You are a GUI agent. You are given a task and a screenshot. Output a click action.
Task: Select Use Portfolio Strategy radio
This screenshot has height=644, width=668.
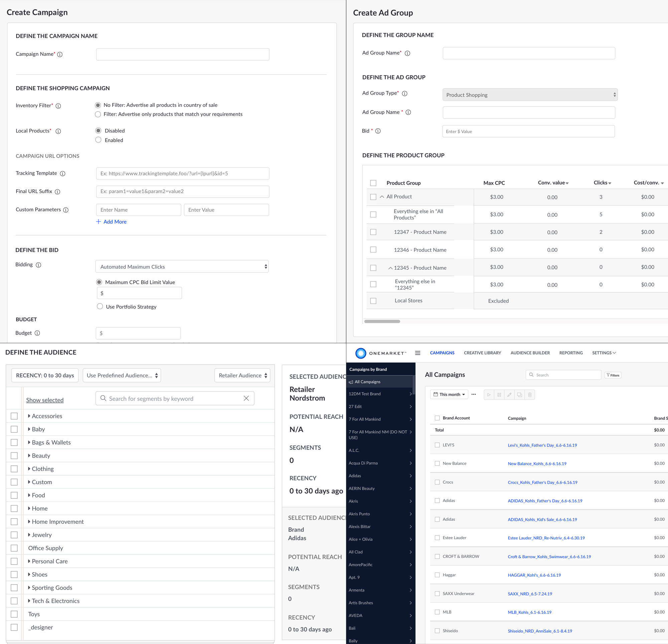click(x=100, y=306)
